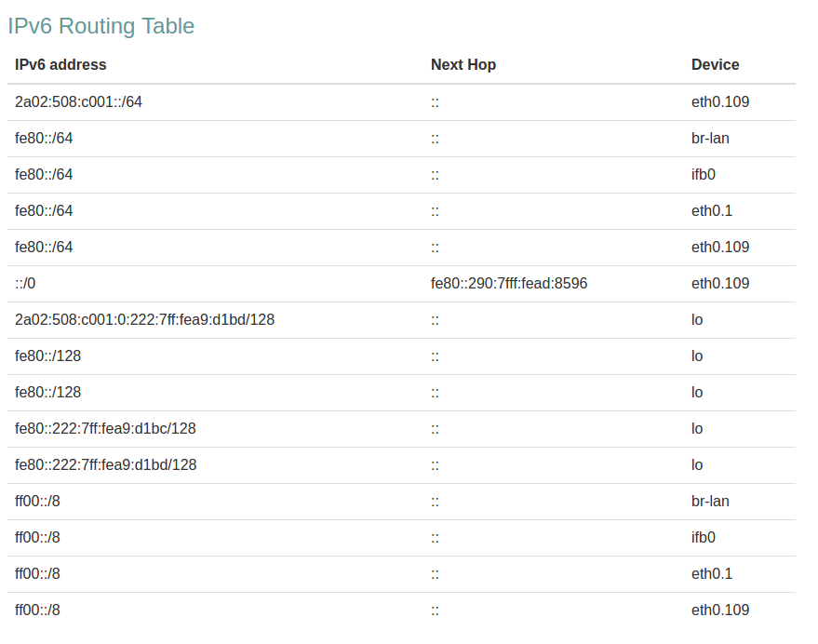Click the ::/0 default route address
The width and height of the screenshot is (818, 644).
28,283
